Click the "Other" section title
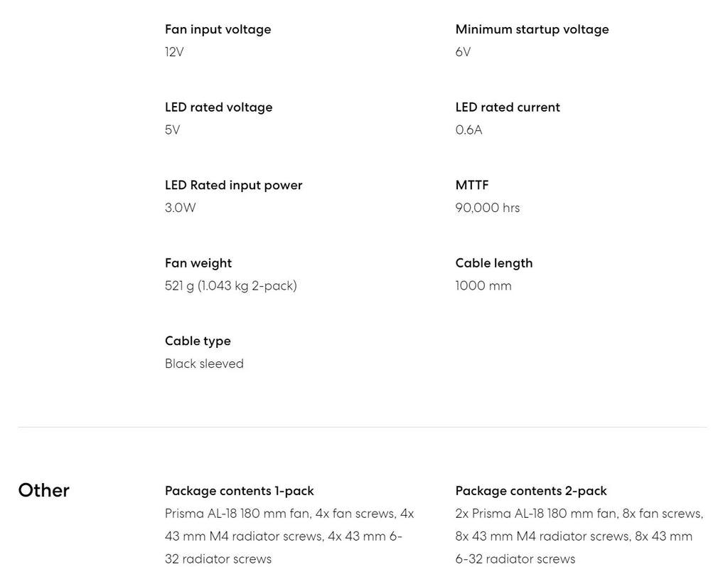 pyautogui.click(x=43, y=490)
